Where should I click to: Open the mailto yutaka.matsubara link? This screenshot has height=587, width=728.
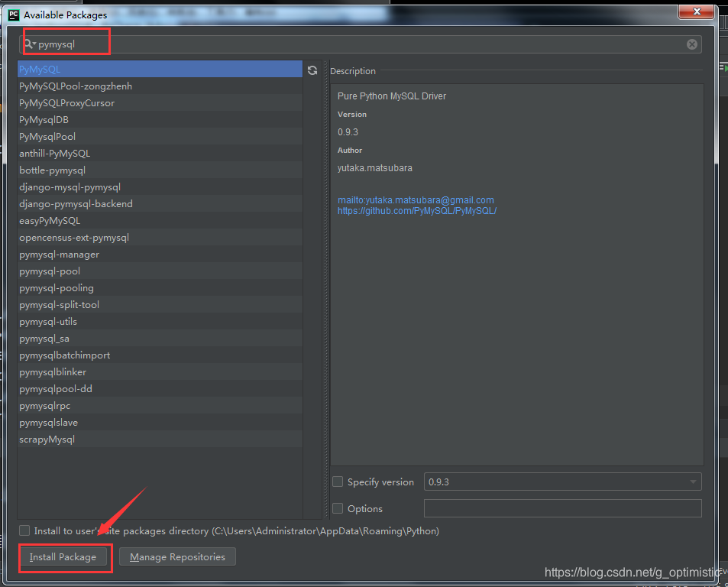[416, 200]
